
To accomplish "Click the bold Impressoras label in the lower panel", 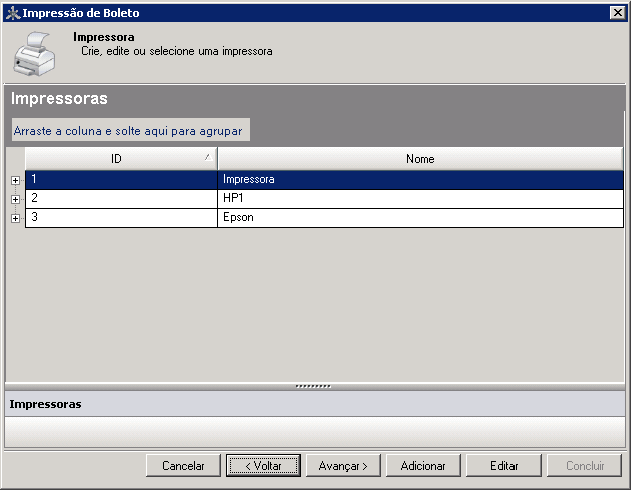I will point(45,404).
